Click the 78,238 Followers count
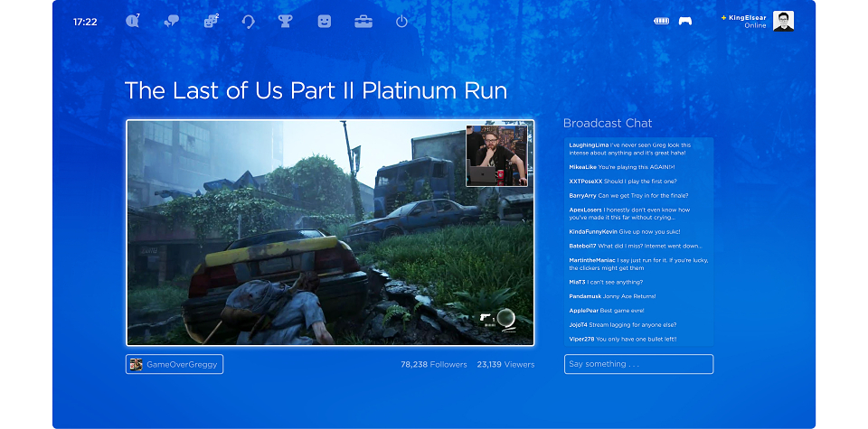868x429 pixels. pos(433,364)
